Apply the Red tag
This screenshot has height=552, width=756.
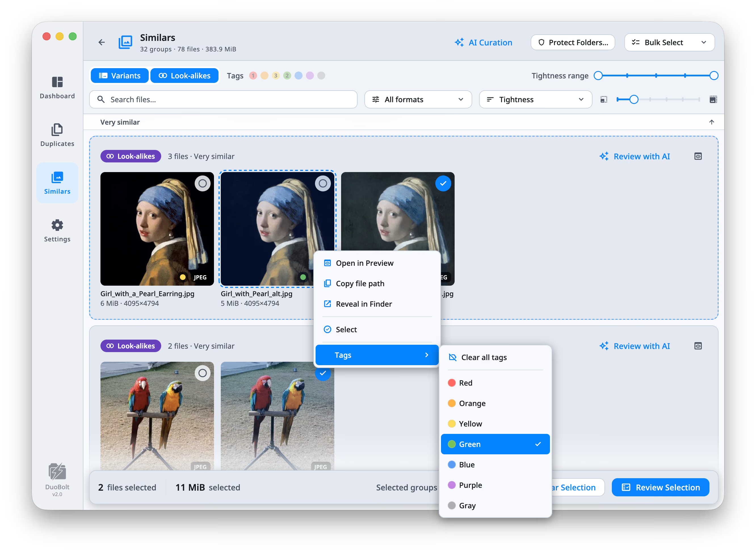tap(495, 383)
